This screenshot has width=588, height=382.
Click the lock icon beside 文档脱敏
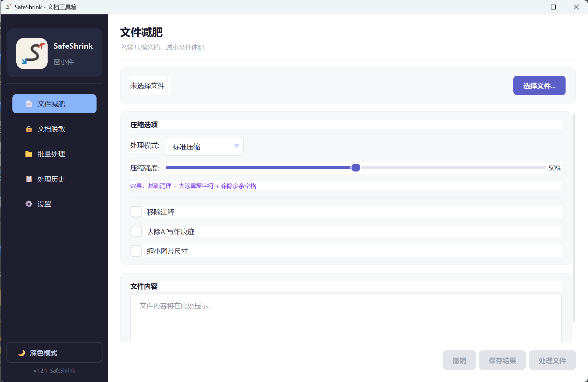coord(29,129)
